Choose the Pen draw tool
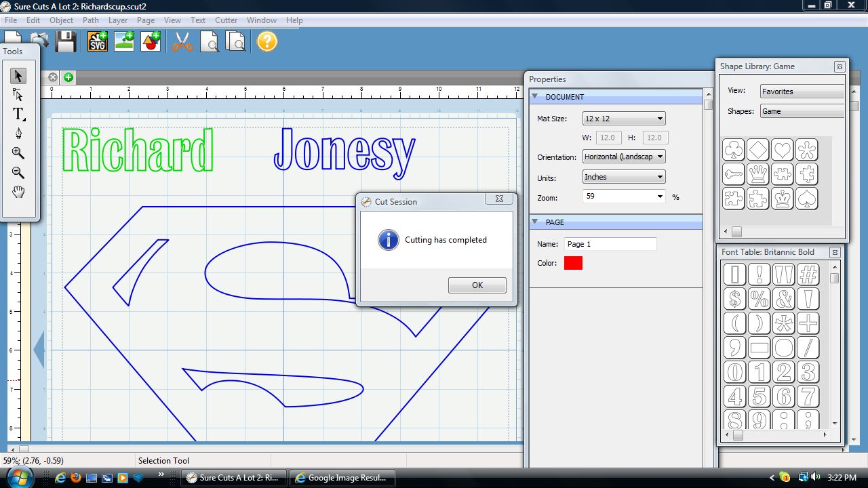The width and height of the screenshot is (868, 488). pos(18,134)
